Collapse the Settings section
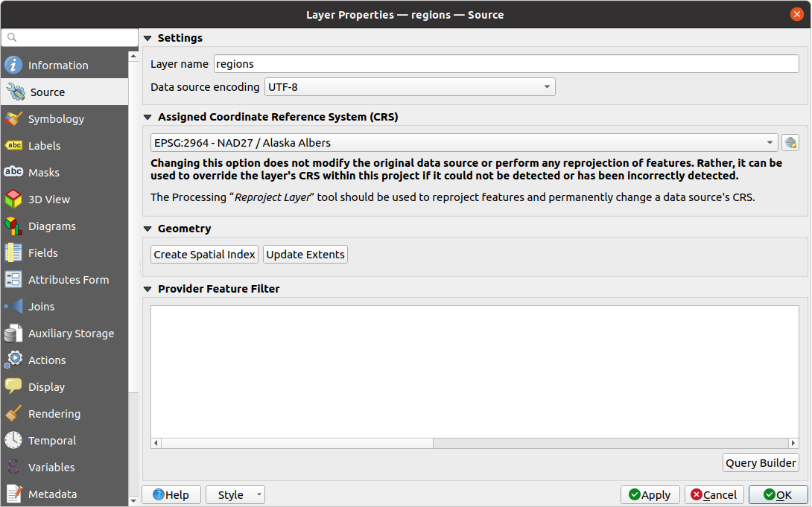Screen dimensions: 812x507 pyautogui.click(x=148, y=38)
